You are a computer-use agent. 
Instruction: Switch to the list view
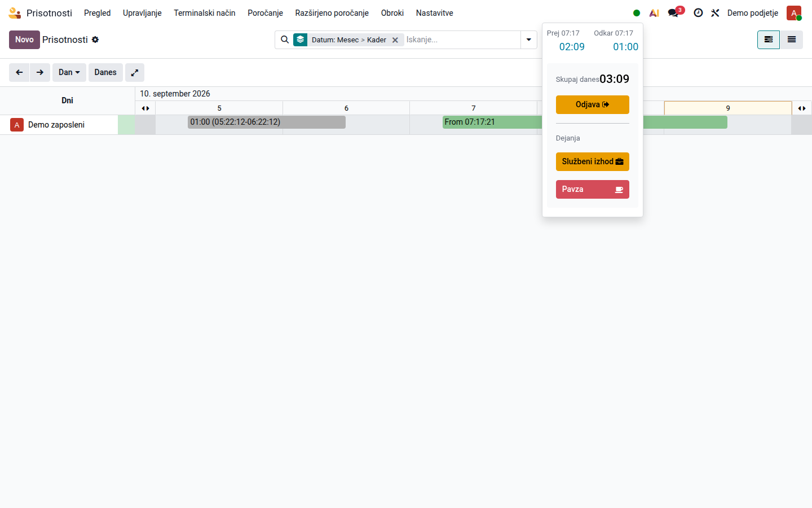pyautogui.click(x=792, y=40)
